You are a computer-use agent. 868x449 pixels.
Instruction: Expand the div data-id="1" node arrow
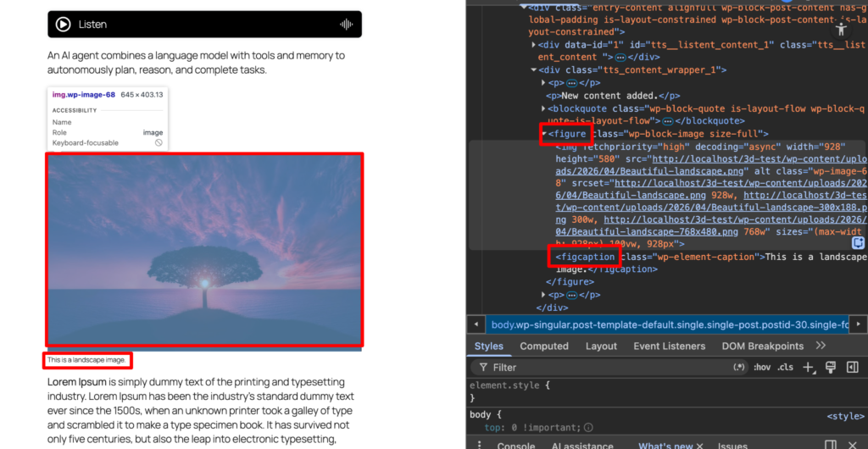(534, 45)
